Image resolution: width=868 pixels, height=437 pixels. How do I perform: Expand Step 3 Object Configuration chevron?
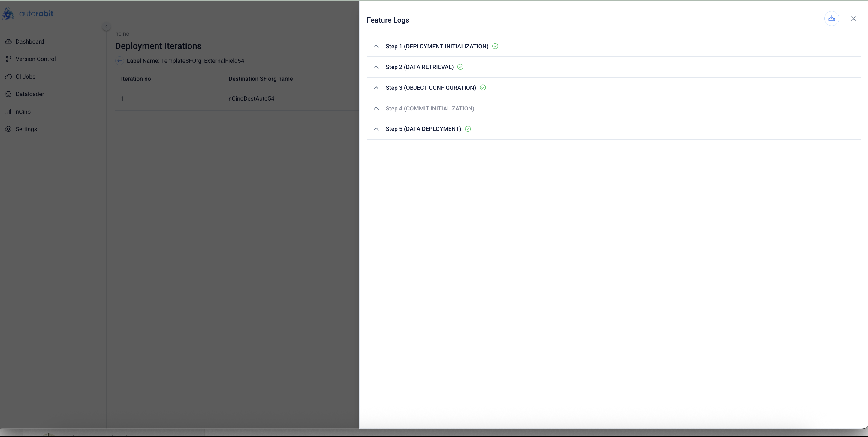[376, 88]
